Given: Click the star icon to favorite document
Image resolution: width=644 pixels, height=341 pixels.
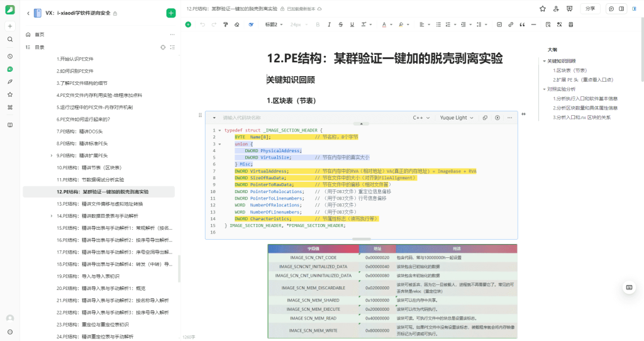Looking at the screenshot, I should coord(543,9).
